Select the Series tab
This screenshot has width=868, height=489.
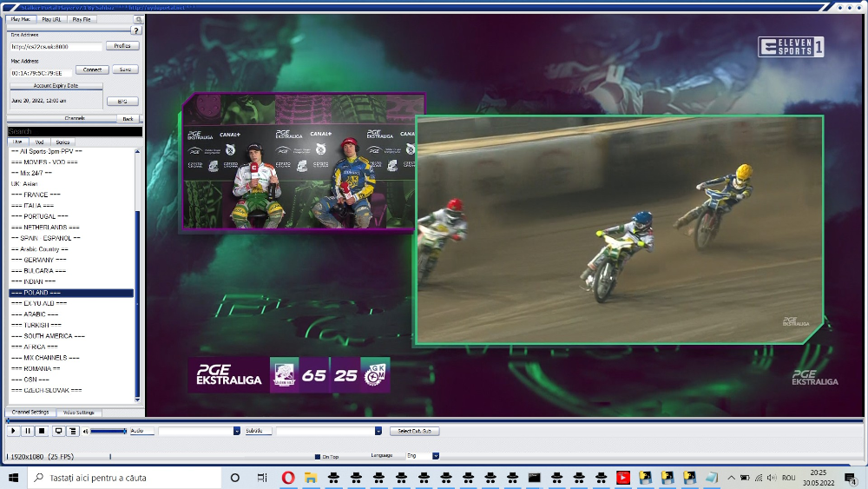[62, 142]
